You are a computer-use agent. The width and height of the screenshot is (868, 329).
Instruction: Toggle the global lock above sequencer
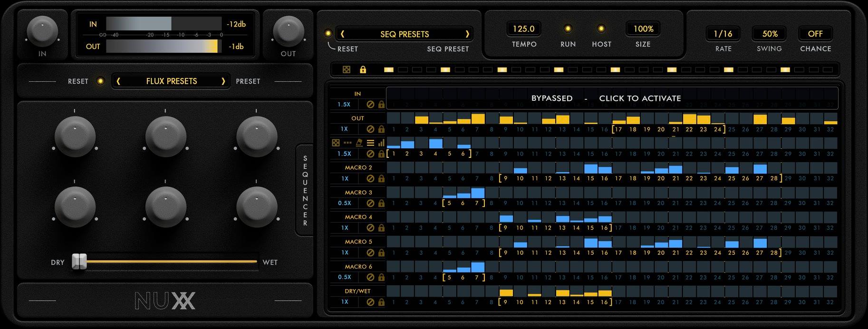(x=363, y=70)
